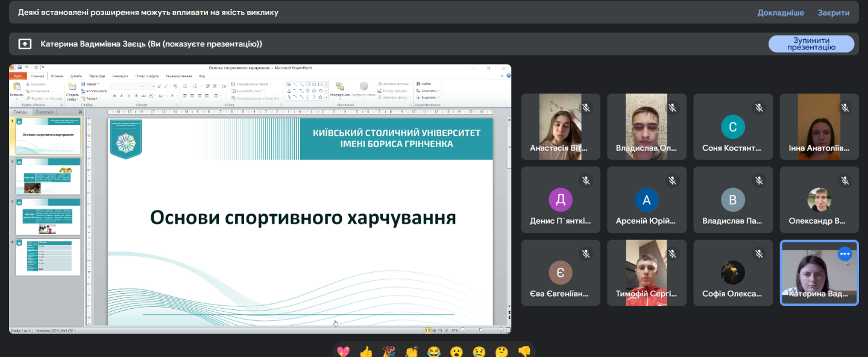The image size is (868, 357).
Task: React with the clapping hands emoji
Action: click(x=412, y=352)
